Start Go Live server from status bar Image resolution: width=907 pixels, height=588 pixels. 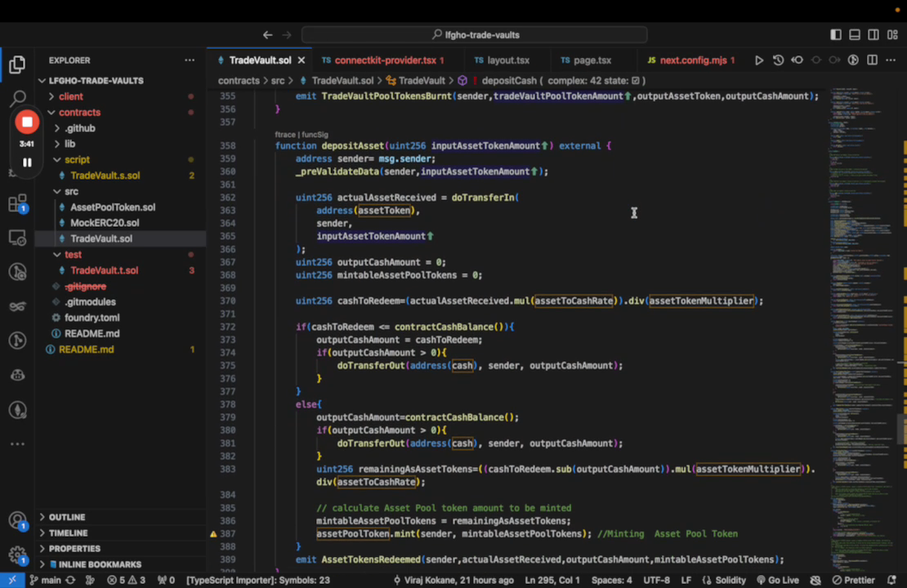point(777,580)
